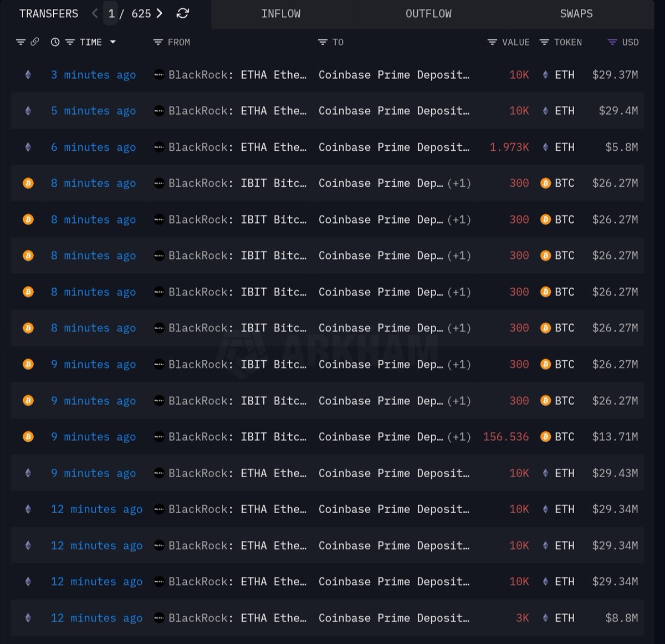This screenshot has width=665, height=644.
Task: Open BlackRock ETHA sender in $8.8M row
Action: click(237, 617)
